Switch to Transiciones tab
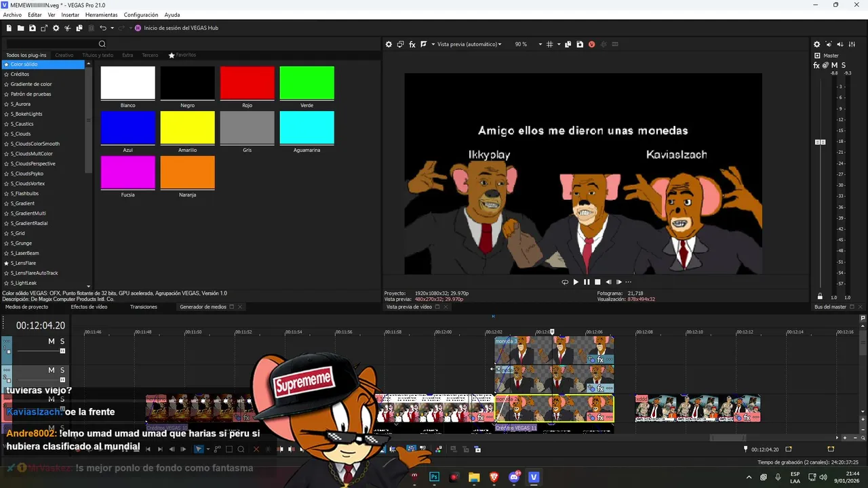This screenshot has height=488, width=868. [144, 307]
